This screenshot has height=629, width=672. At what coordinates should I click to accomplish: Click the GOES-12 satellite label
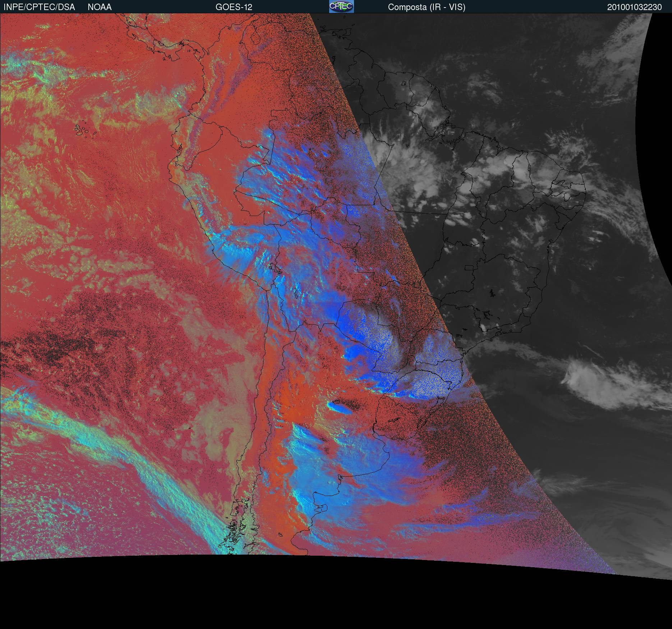[234, 7]
